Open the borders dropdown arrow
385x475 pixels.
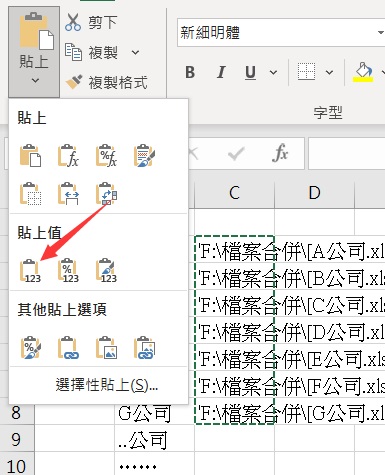(x=329, y=72)
